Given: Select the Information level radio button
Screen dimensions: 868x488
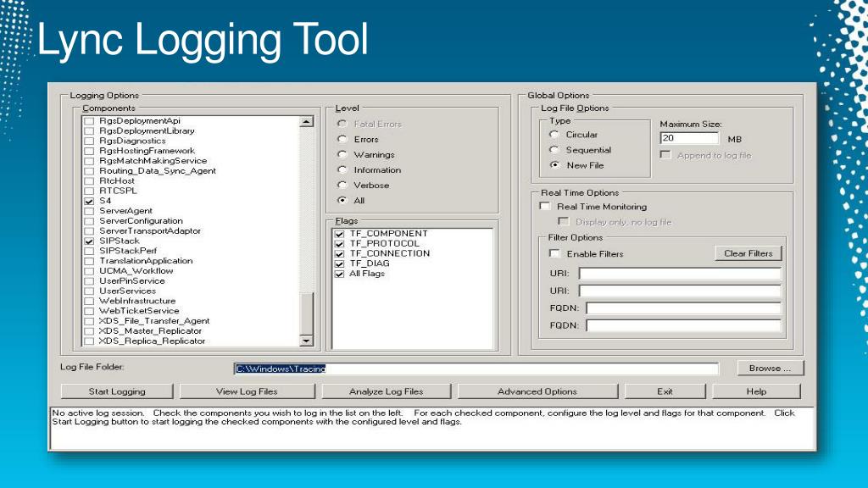Looking at the screenshot, I should 342,169.
